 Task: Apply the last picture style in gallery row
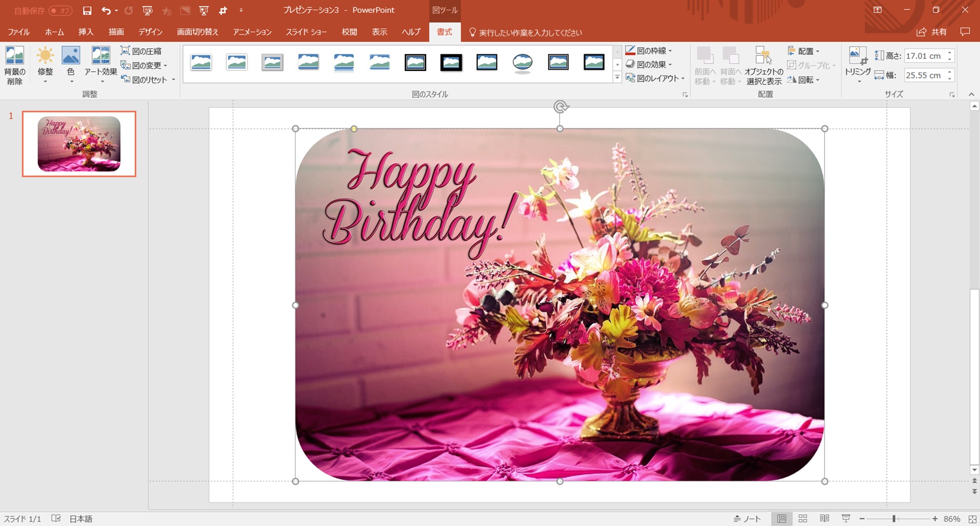594,62
